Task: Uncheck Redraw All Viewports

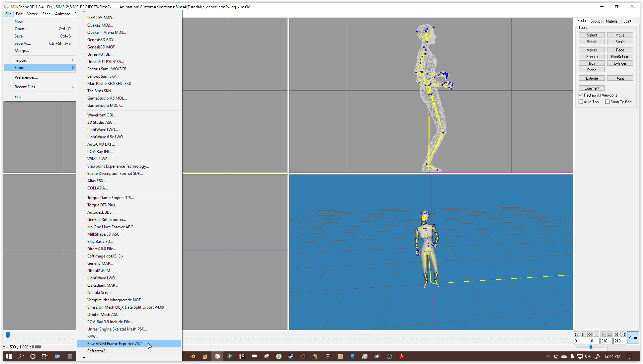Action: (x=581, y=95)
